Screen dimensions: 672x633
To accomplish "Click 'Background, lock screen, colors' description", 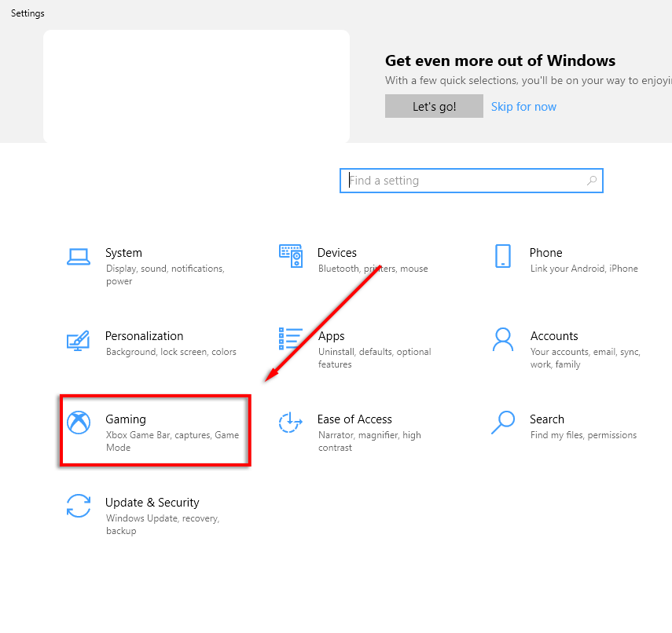I will [x=171, y=352].
